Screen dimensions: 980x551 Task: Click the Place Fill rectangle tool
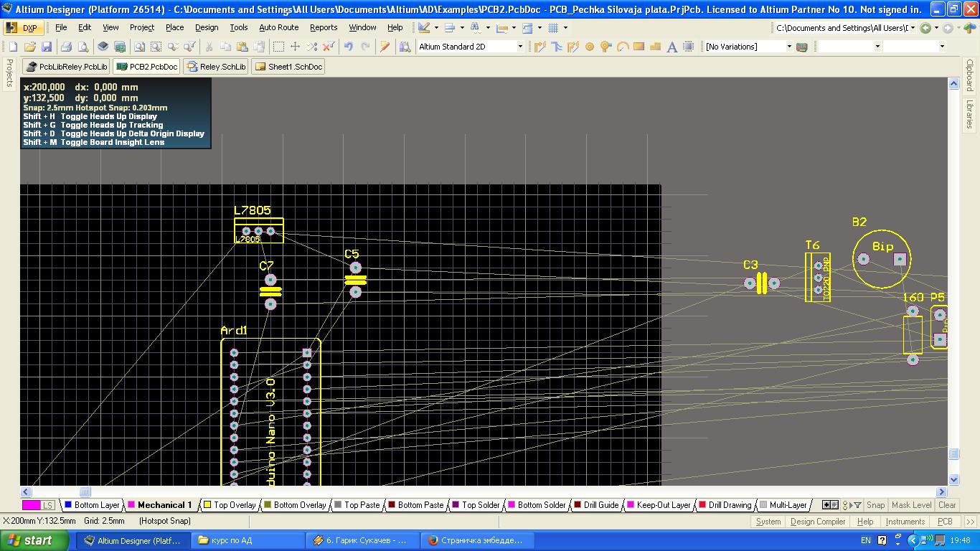[x=639, y=47]
